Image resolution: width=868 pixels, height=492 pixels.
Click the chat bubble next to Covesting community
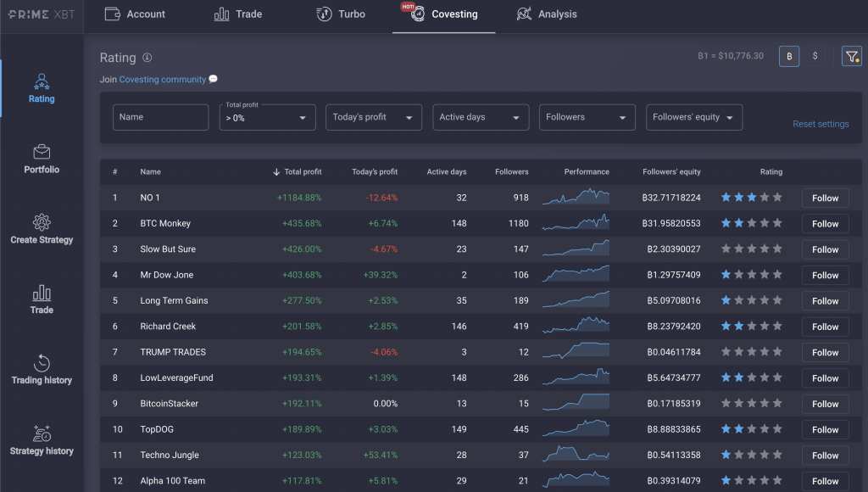214,79
